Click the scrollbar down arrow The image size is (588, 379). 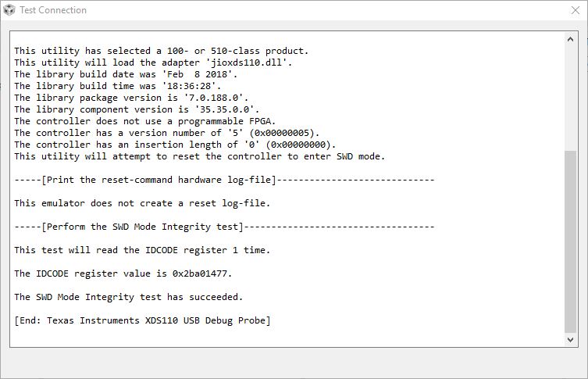pyautogui.click(x=570, y=339)
